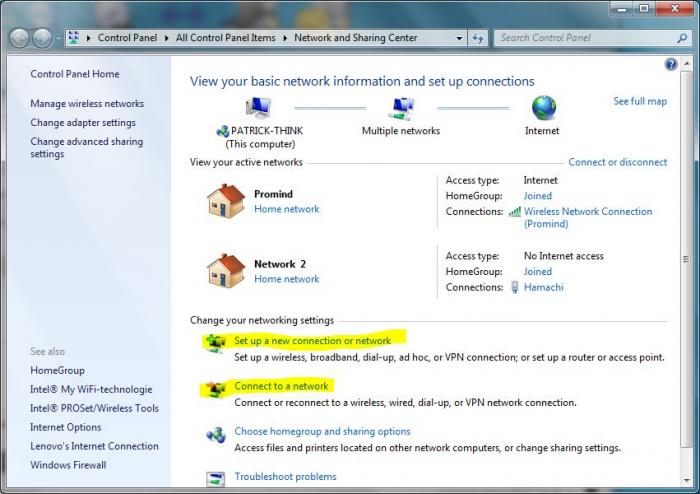Open Windows Firewall link
This screenshot has width=700, height=494.
click(68, 465)
